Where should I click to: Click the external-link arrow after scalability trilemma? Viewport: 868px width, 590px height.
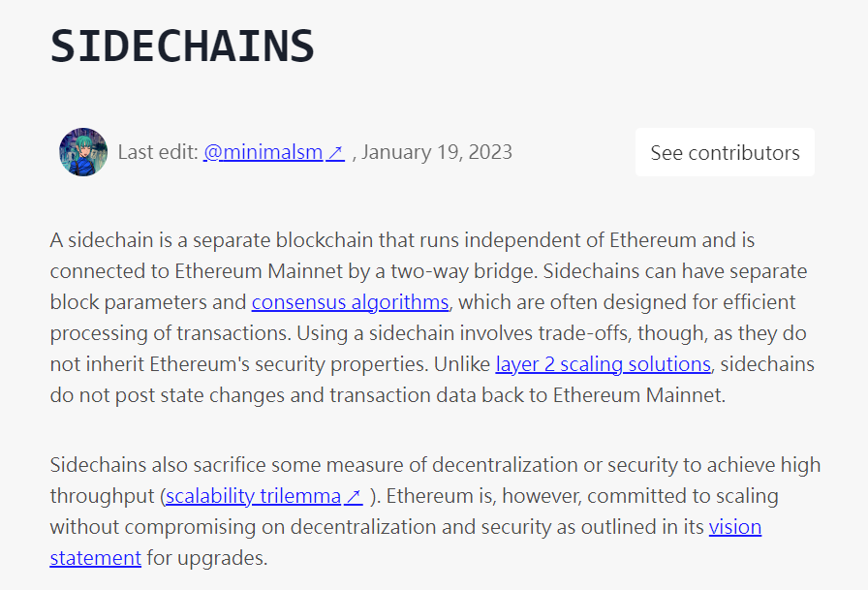354,496
